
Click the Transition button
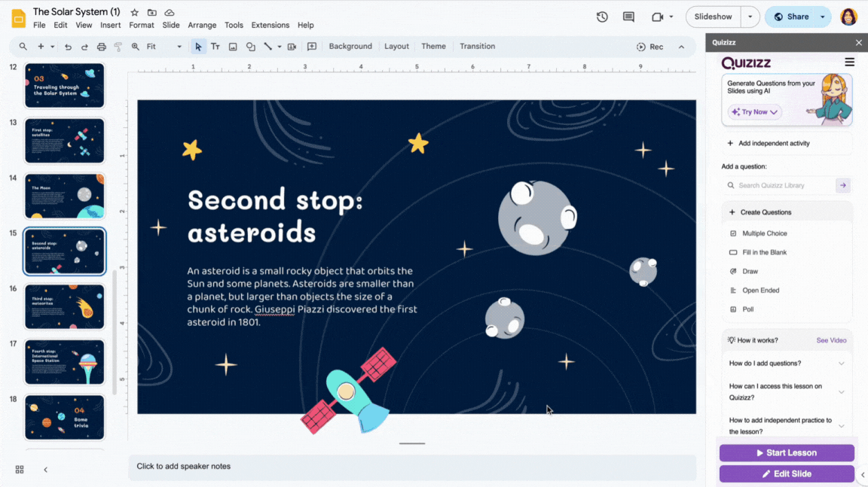point(477,47)
